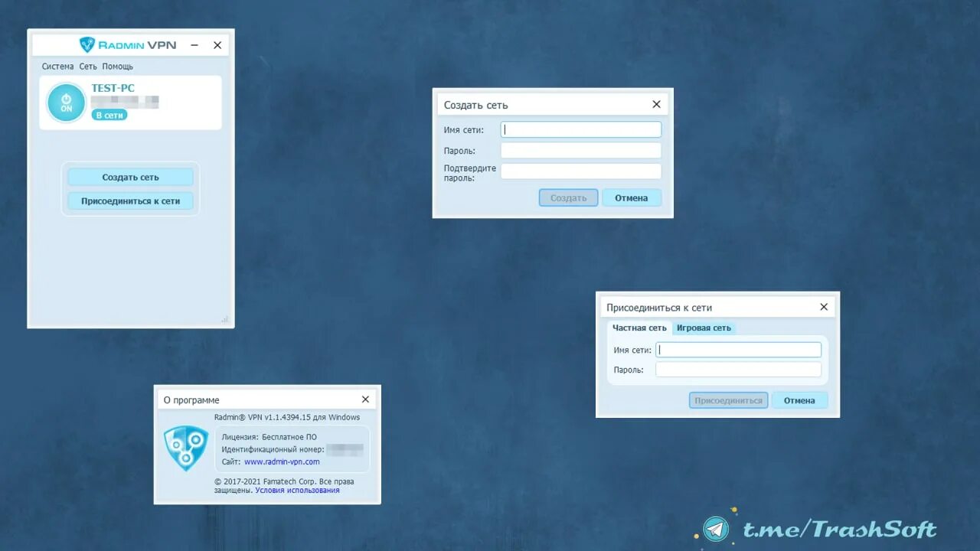Open the Условия использования link
The height and width of the screenshot is (551, 980).
297,491
